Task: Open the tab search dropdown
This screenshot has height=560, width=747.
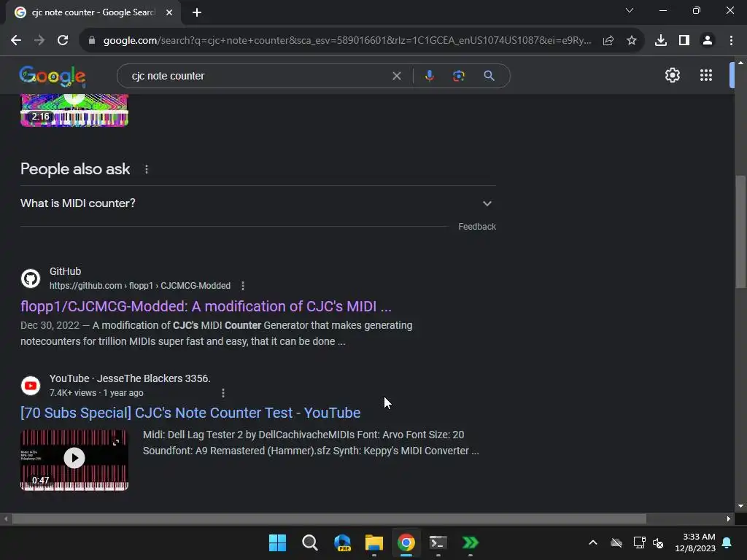Action: pyautogui.click(x=630, y=10)
